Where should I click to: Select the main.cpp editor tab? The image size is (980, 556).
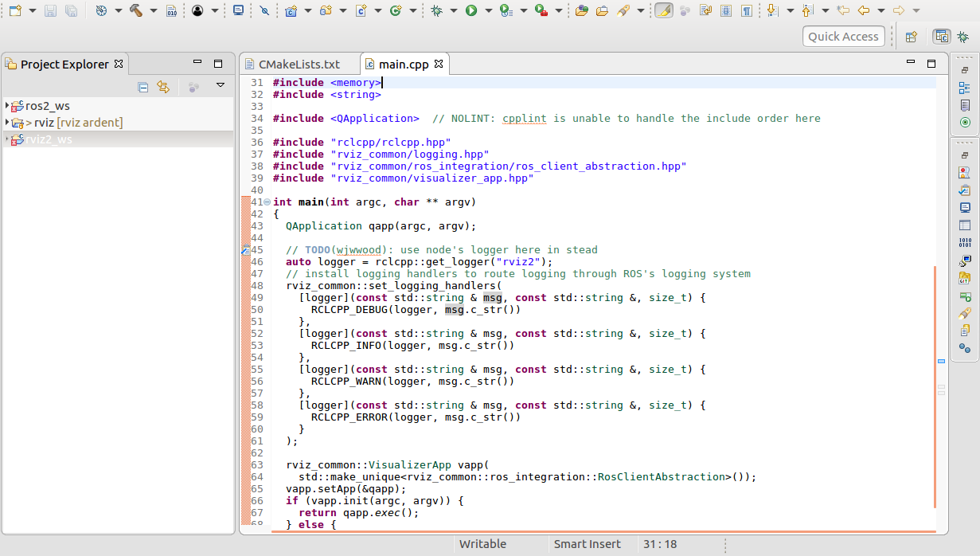(403, 64)
